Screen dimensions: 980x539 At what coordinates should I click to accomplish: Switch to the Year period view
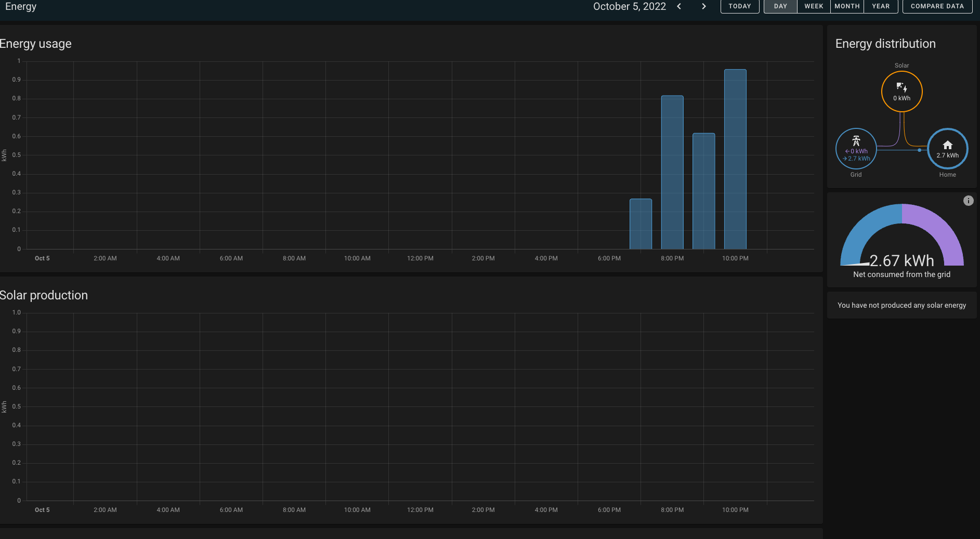click(x=881, y=6)
